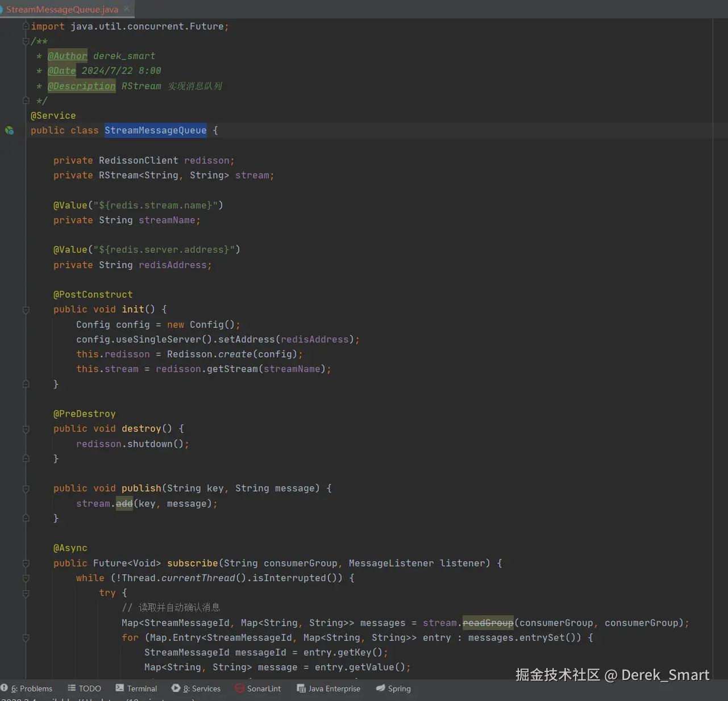Click the @PreDestroy annotation
This screenshot has height=701, width=728.
(x=84, y=414)
